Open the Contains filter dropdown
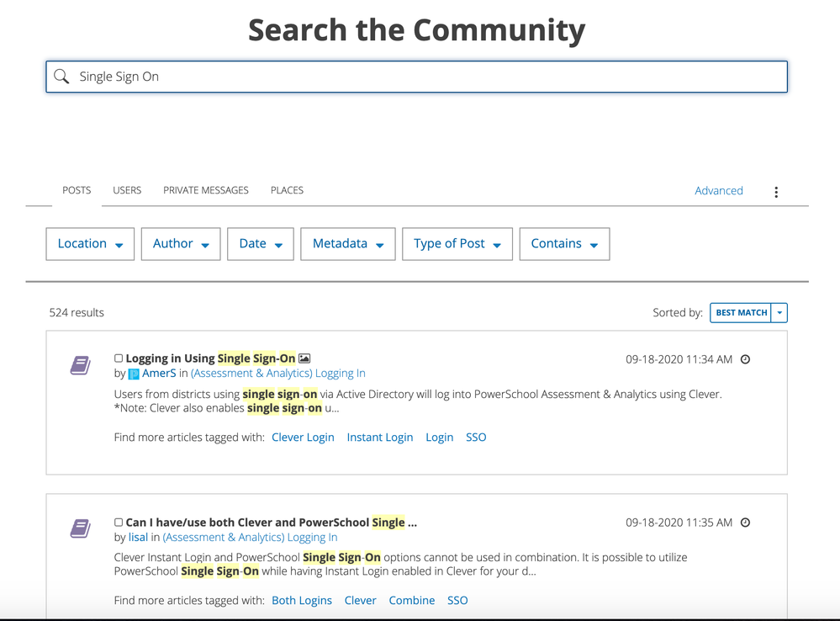Image resolution: width=840 pixels, height=621 pixels. (564, 244)
